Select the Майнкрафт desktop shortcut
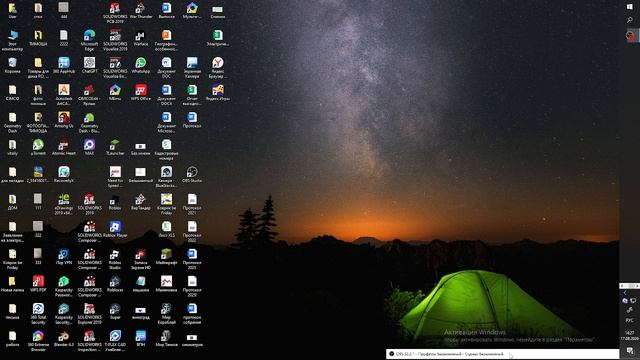 167,257
